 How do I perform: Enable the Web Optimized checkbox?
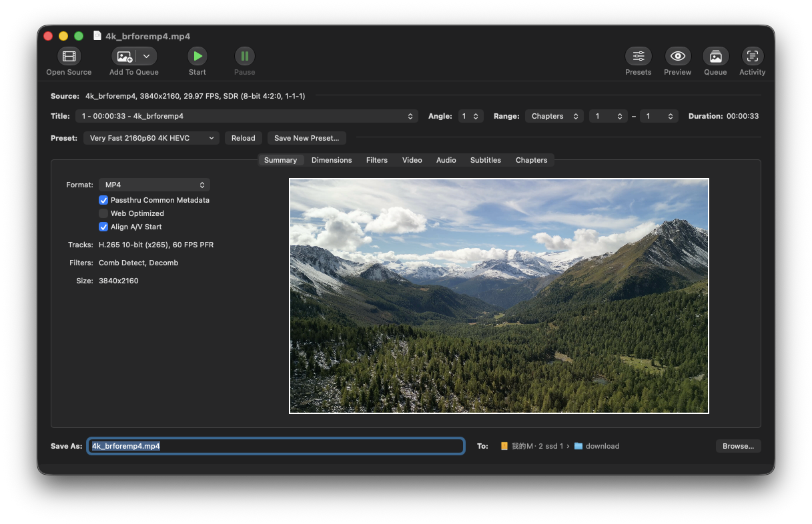(x=103, y=213)
